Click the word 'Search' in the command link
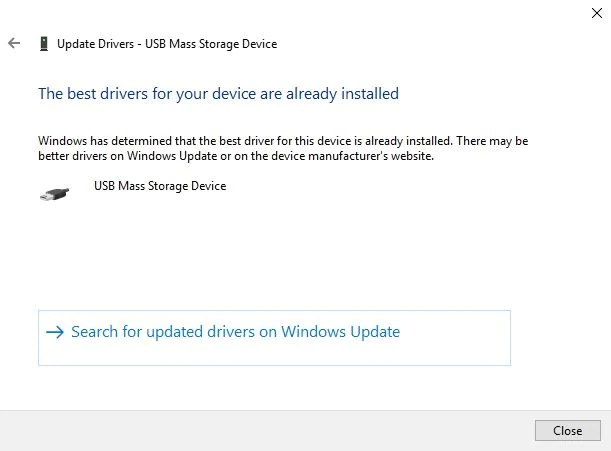The image size is (611, 451). [95, 332]
